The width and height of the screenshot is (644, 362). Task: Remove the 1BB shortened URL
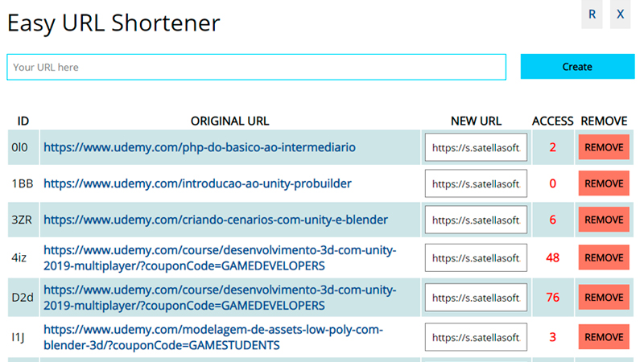point(604,183)
